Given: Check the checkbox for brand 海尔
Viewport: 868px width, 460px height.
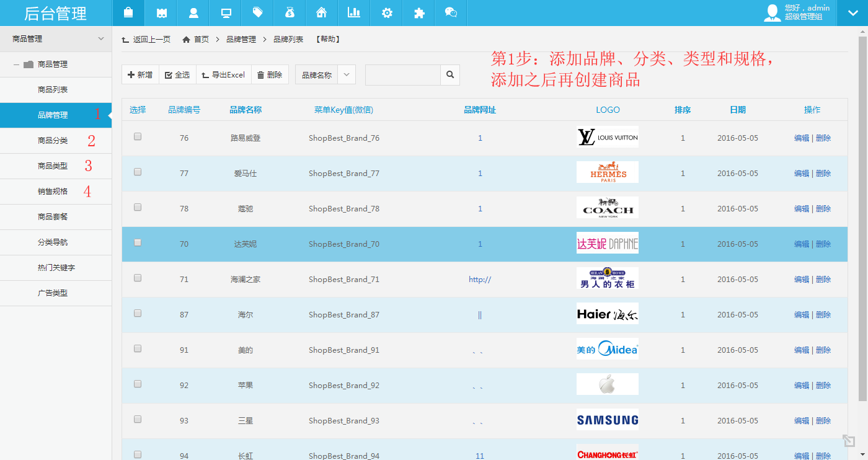Looking at the screenshot, I should [138, 313].
